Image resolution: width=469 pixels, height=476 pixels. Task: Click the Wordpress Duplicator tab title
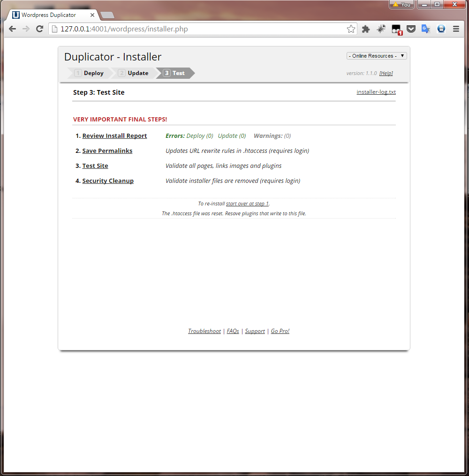click(x=49, y=15)
